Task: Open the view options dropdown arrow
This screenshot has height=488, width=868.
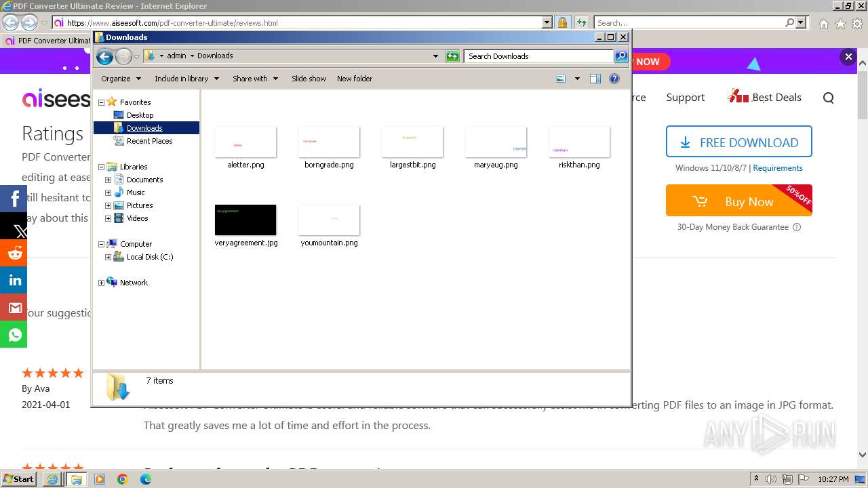Action: click(577, 79)
